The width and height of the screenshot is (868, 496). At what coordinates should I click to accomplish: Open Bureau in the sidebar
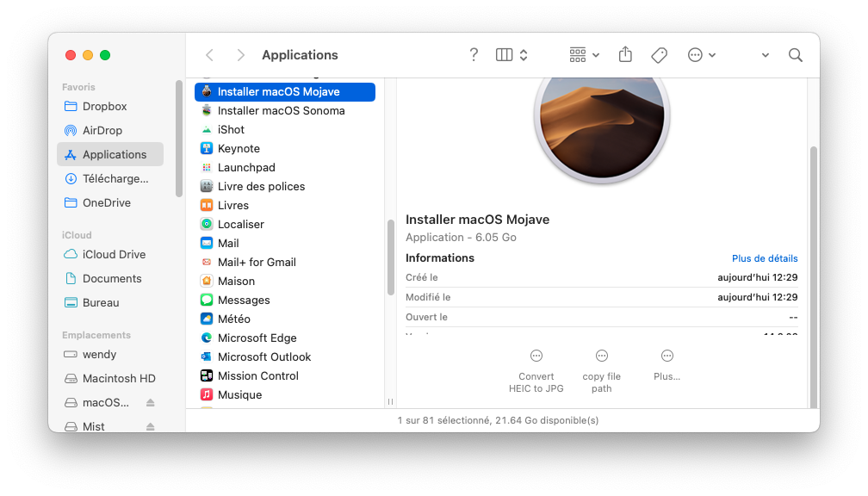110,303
